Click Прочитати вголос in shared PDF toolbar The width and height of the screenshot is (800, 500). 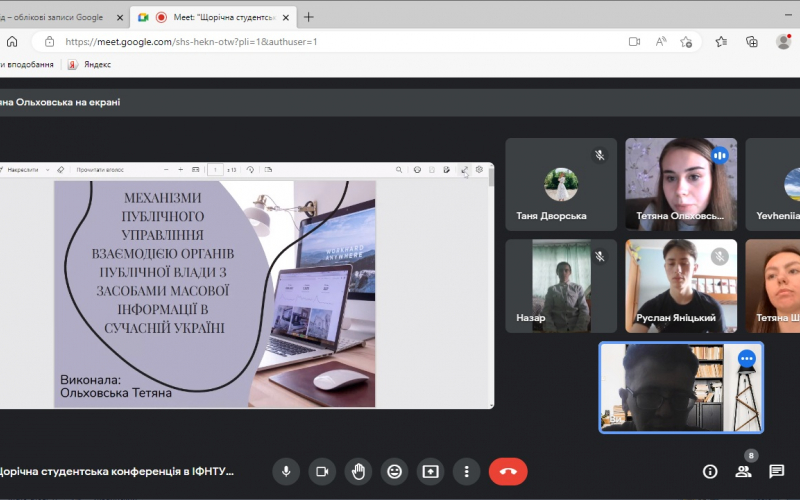click(x=100, y=170)
